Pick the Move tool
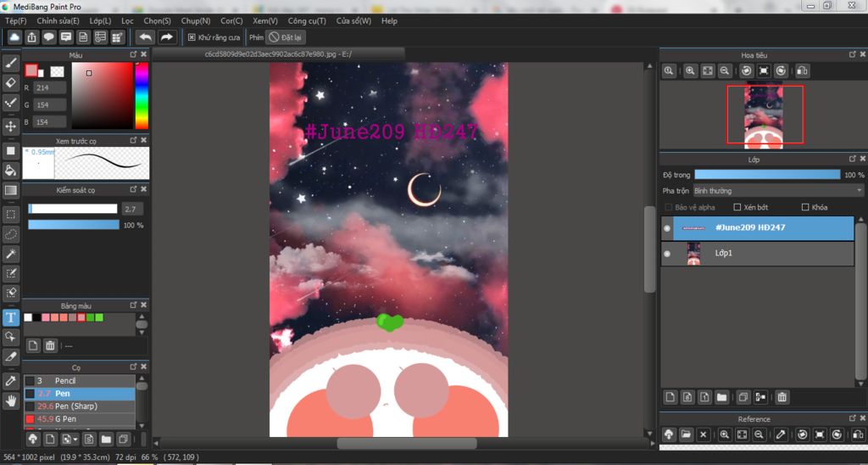The width and height of the screenshot is (868, 465). [10, 126]
